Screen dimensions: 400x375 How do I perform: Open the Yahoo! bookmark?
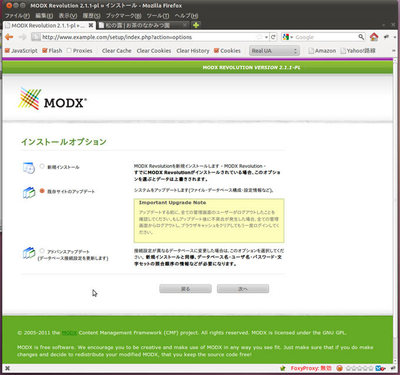point(358,51)
